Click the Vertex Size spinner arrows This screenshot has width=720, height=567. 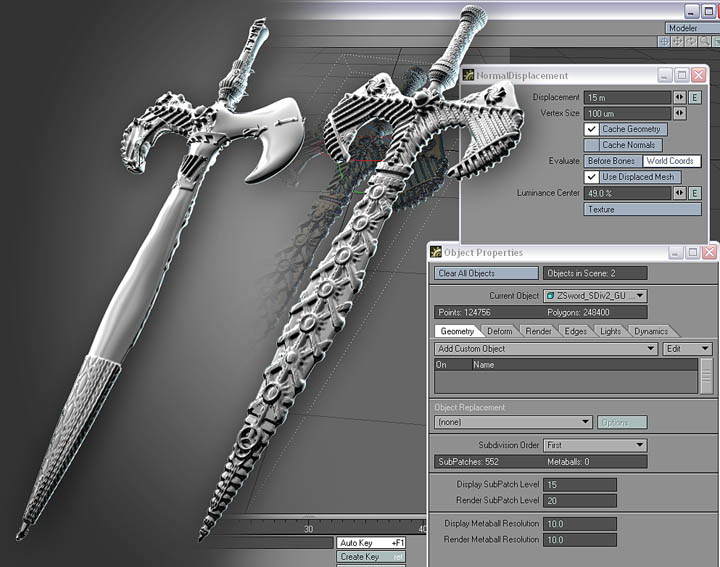pos(680,113)
